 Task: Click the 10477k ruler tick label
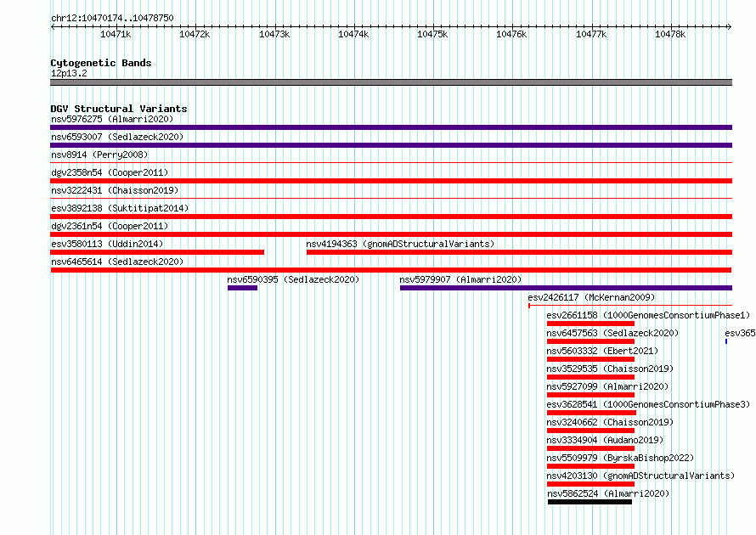coord(591,34)
